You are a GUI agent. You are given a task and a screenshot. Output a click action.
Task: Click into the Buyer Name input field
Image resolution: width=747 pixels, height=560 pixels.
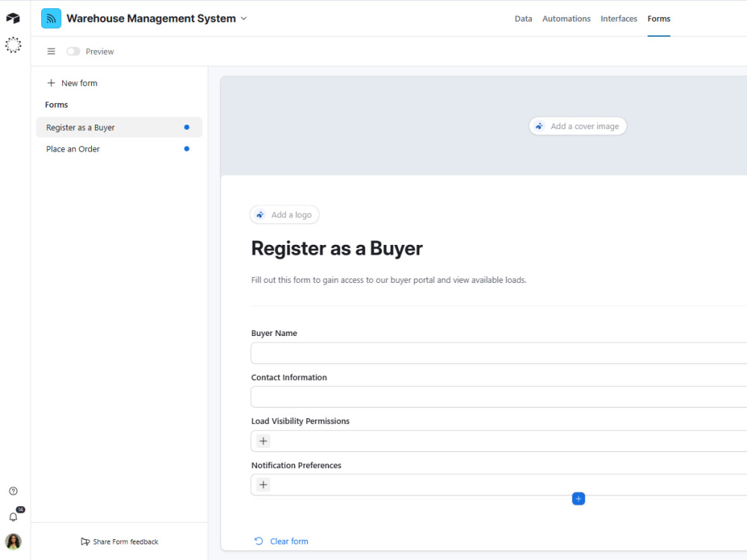click(x=499, y=353)
